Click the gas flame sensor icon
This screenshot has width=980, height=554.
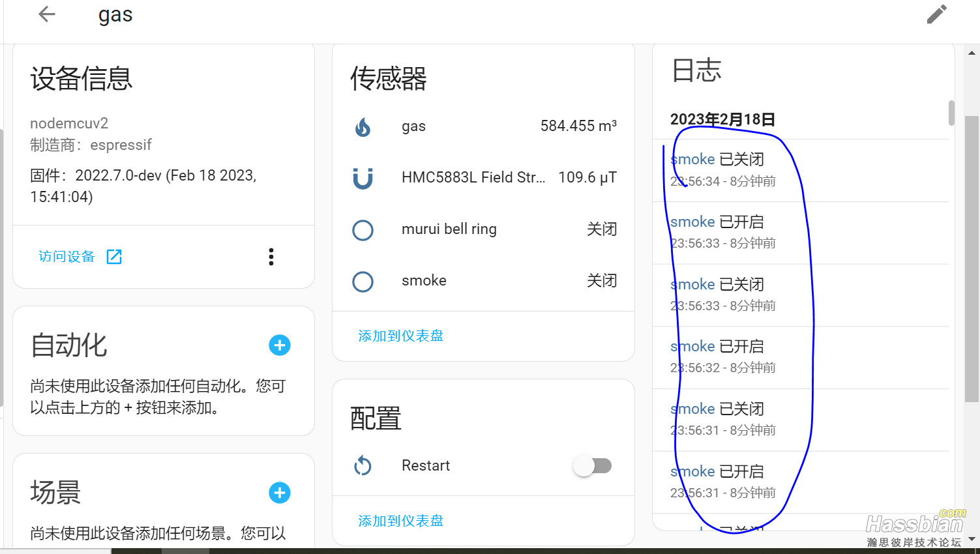pos(363,126)
